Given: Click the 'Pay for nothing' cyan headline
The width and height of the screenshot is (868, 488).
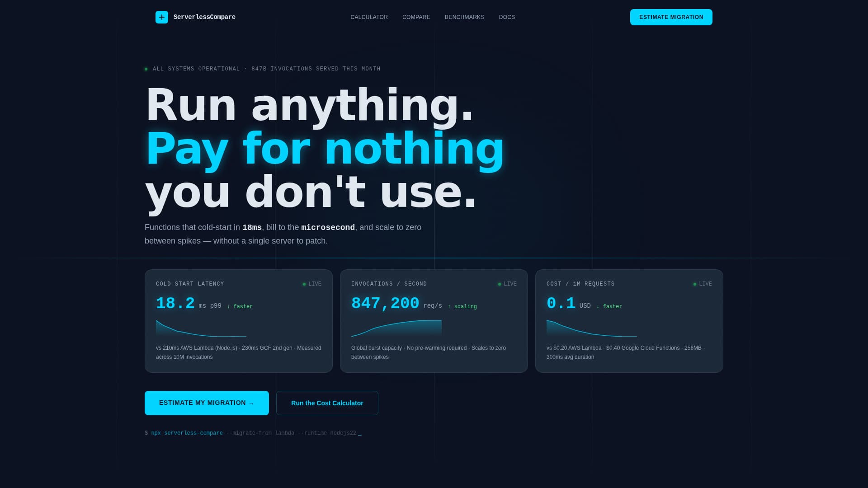Looking at the screenshot, I should point(325,149).
